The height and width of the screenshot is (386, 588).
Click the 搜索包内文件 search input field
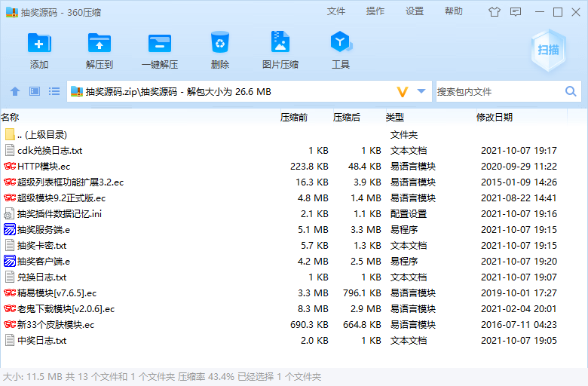click(498, 91)
